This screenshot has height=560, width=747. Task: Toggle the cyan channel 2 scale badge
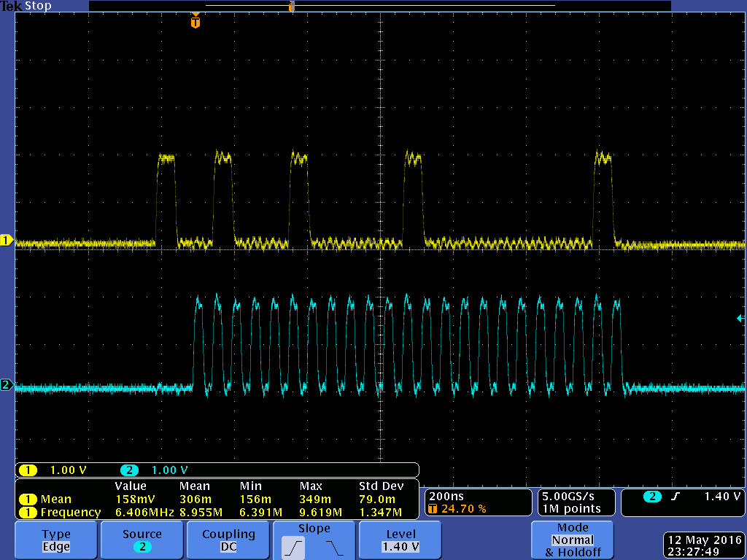point(129,470)
